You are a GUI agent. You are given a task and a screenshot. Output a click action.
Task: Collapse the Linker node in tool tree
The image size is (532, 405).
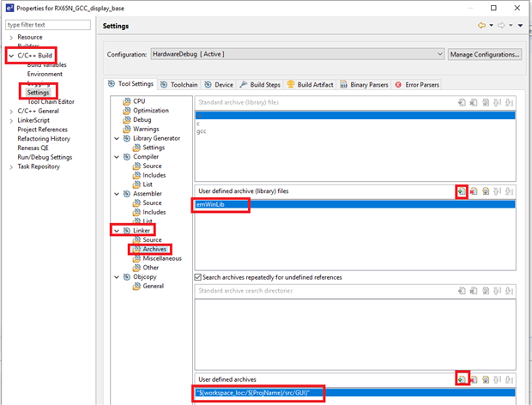pos(117,231)
